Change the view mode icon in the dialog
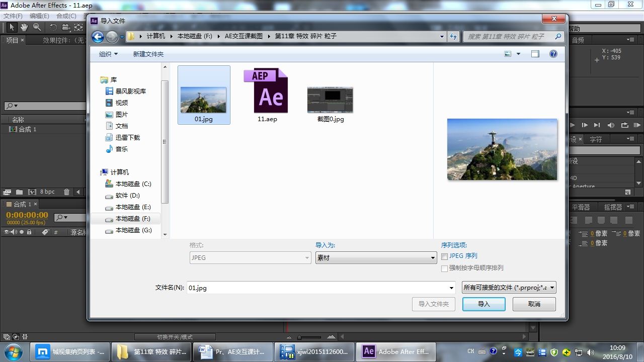Viewport: 644px width, 362px height. click(508, 54)
